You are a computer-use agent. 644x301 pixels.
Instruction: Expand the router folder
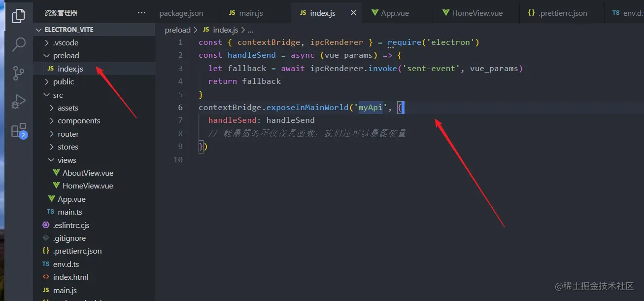pyautogui.click(x=94, y=134)
